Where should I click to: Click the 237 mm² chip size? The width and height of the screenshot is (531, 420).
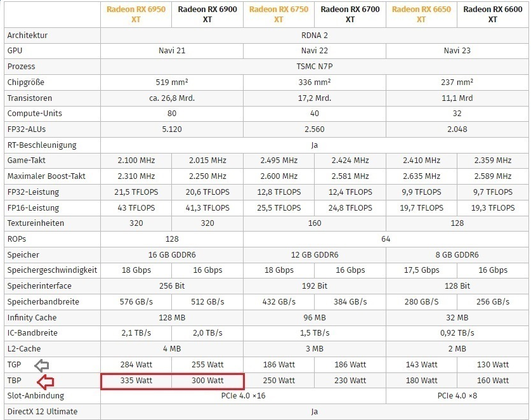click(457, 82)
